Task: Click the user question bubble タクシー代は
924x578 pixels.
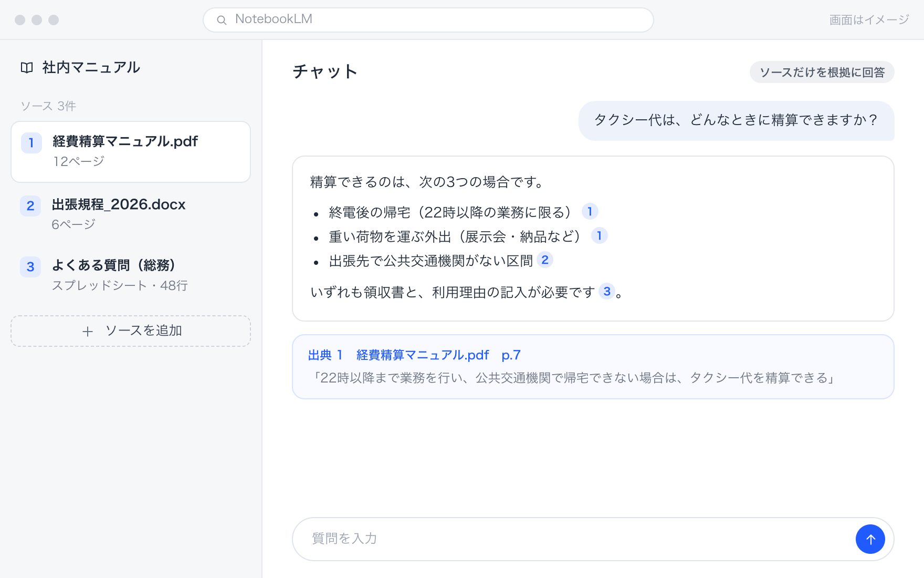Action: coord(736,120)
